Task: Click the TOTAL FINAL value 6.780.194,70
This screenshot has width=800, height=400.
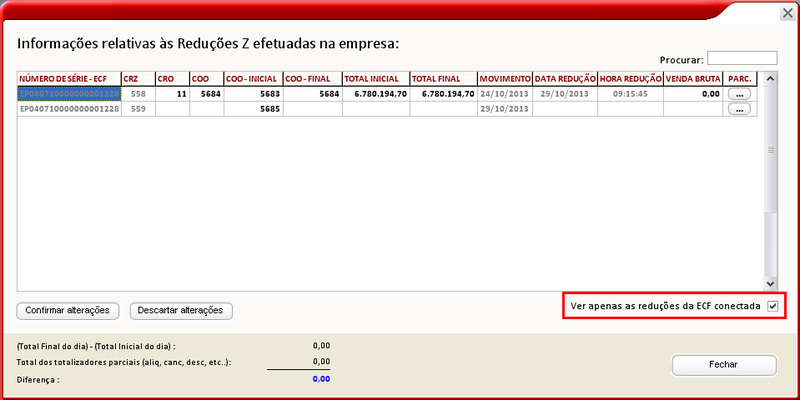Action: [x=442, y=93]
